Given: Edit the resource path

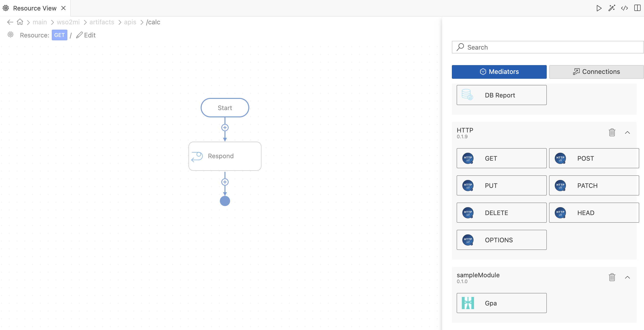Looking at the screenshot, I should pyautogui.click(x=86, y=35).
